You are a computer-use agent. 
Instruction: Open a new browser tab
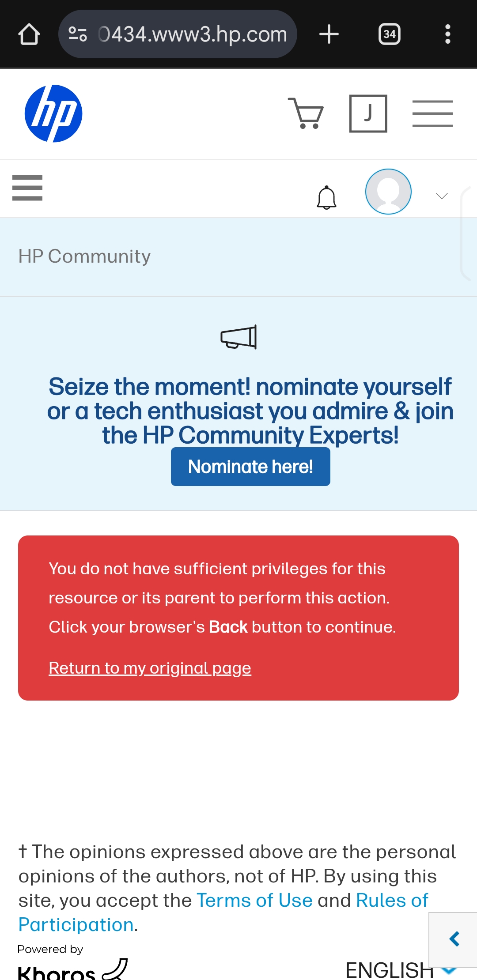click(329, 34)
